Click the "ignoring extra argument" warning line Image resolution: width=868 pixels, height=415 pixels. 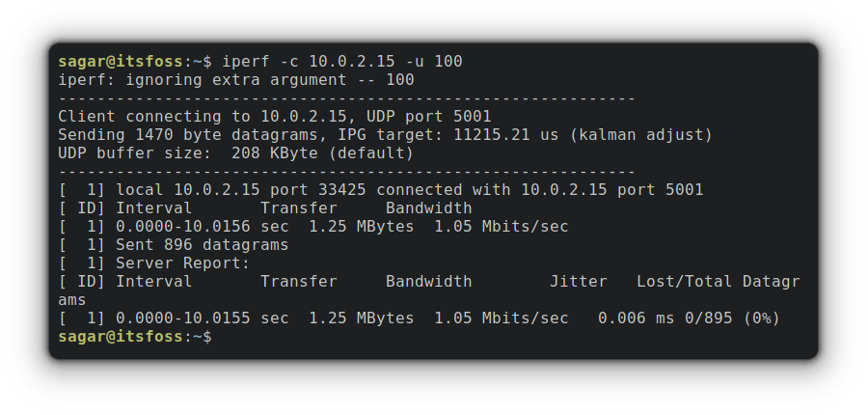(x=236, y=80)
